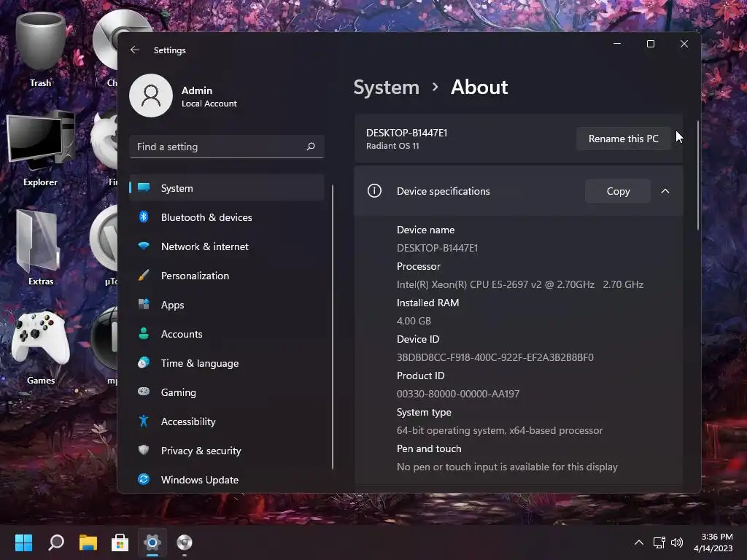Screen dimensions: 747x560
Task: Click the Admin account name
Action: point(197,90)
